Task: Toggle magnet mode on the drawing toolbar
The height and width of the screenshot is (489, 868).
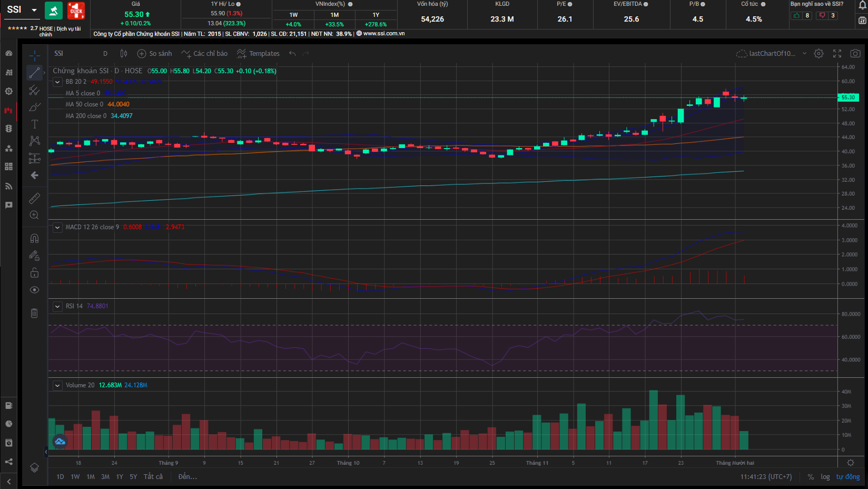Action: point(34,238)
